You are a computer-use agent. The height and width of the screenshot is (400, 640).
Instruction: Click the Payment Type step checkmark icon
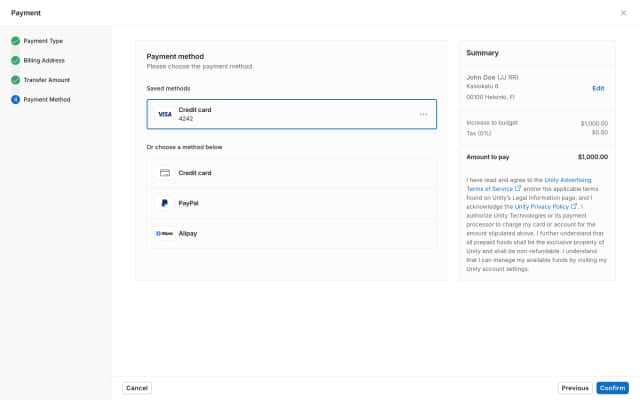(x=16, y=41)
